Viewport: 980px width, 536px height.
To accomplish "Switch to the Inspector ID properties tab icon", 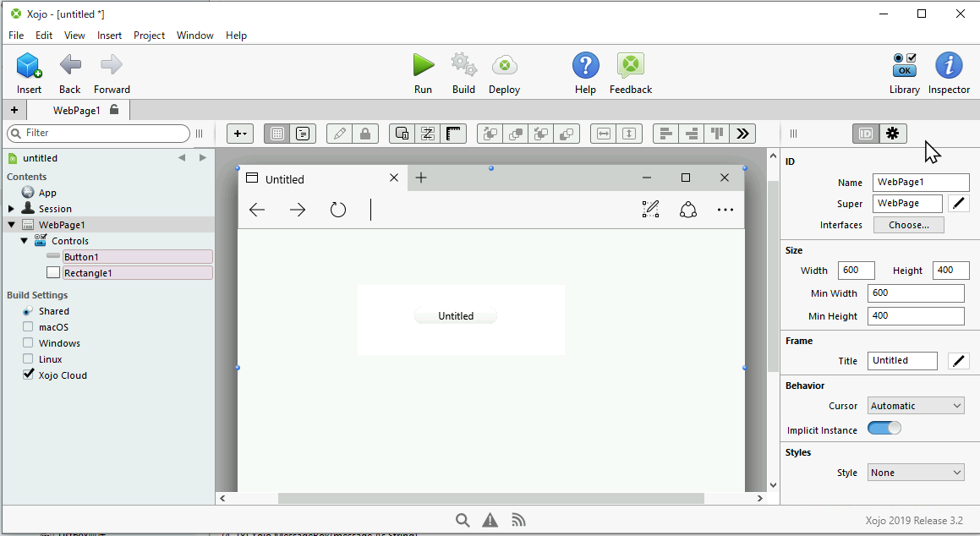I will pyautogui.click(x=866, y=134).
